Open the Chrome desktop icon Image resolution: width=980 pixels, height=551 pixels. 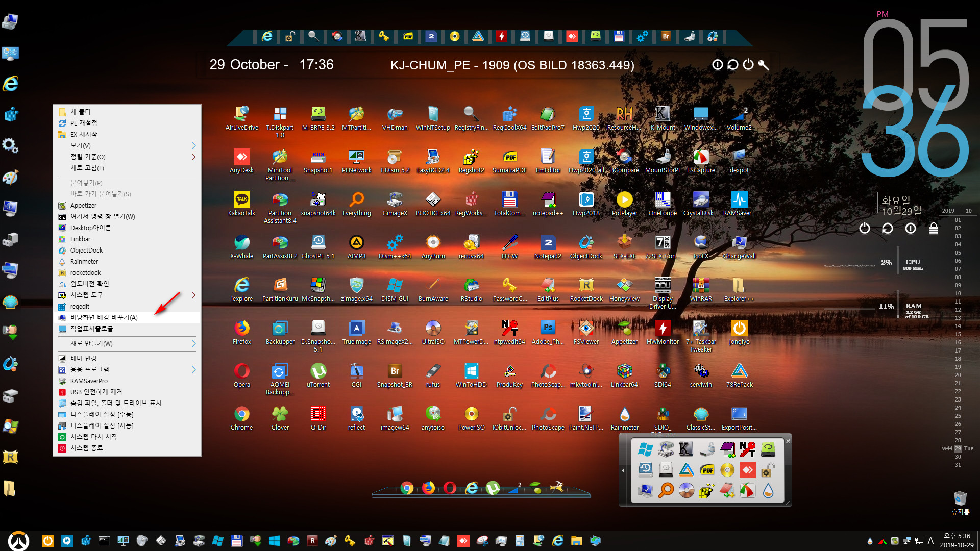point(241,418)
